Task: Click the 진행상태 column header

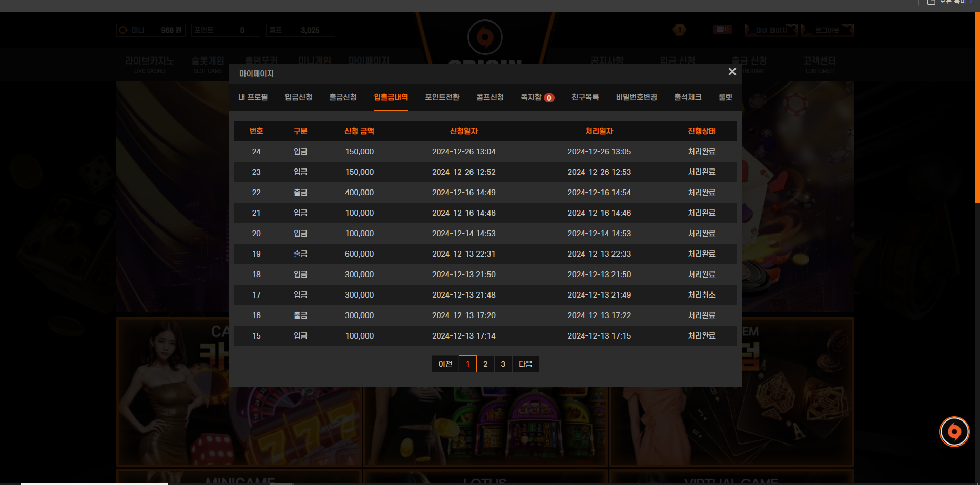Action: (702, 131)
